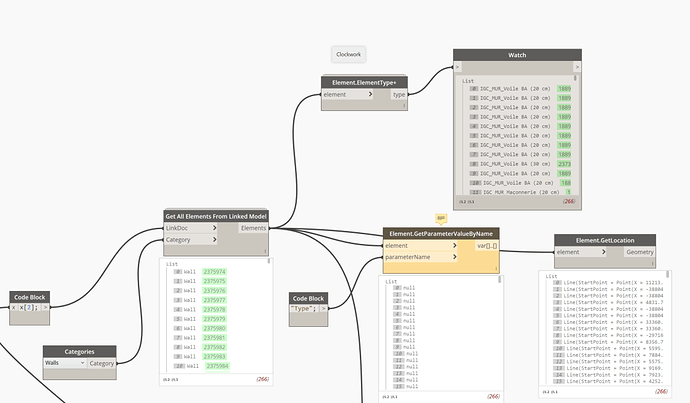Click the Elements output port
This screenshot has height=403, width=690.
click(253, 228)
